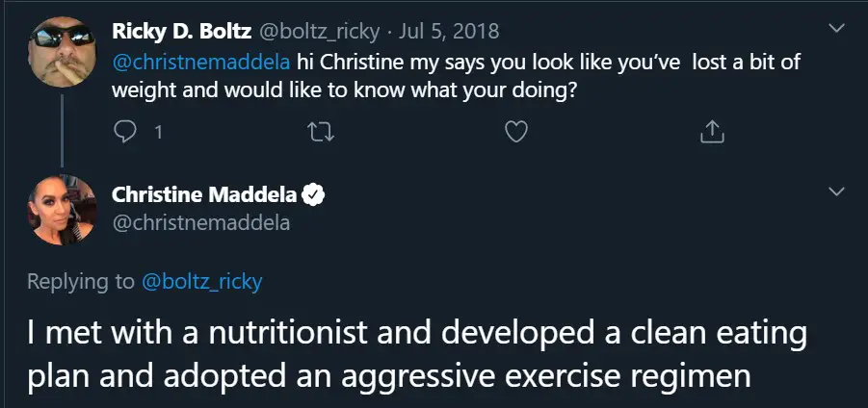Screen dimensions: 868x408
Task: Click the Christine Maddela display name
Action: coord(205,194)
